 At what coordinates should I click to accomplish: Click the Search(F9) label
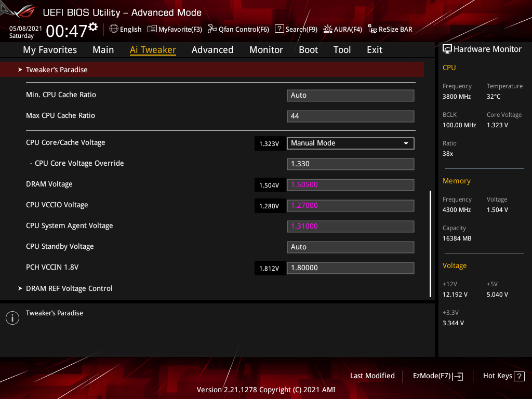(x=301, y=29)
